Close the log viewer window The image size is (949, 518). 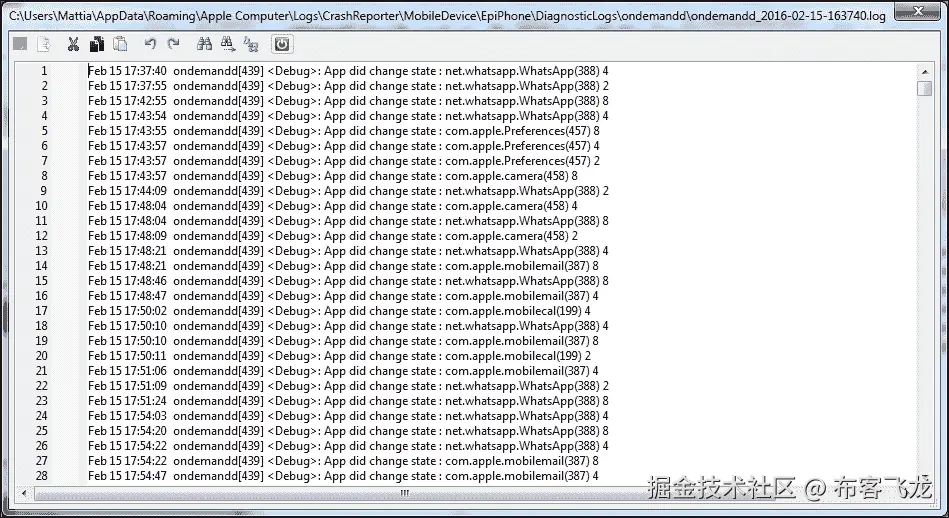[x=918, y=10]
